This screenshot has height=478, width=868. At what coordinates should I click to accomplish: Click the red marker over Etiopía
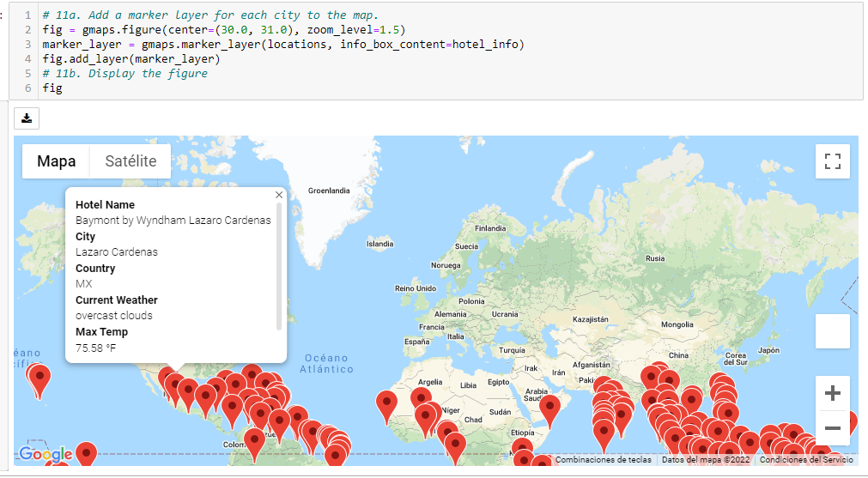coord(522,449)
